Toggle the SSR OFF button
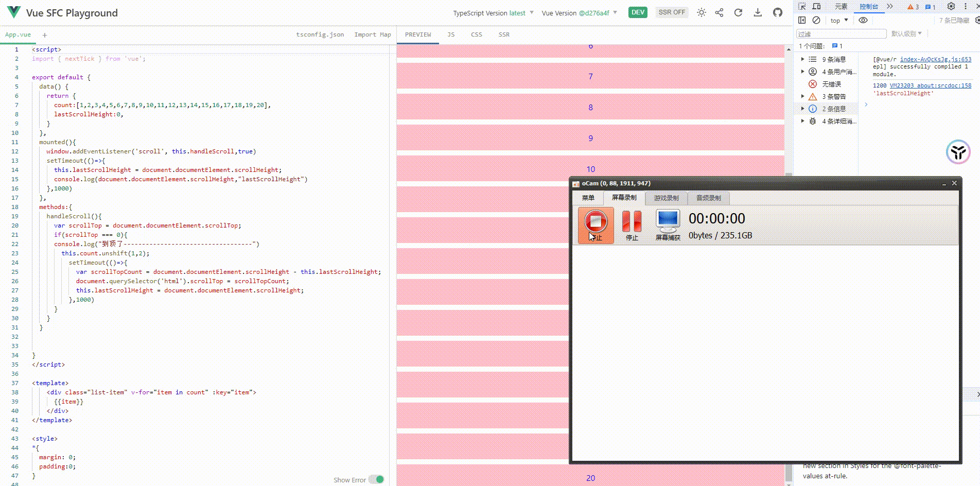Image resolution: width=980 pixels, height=486 pixels. [672, 12]
